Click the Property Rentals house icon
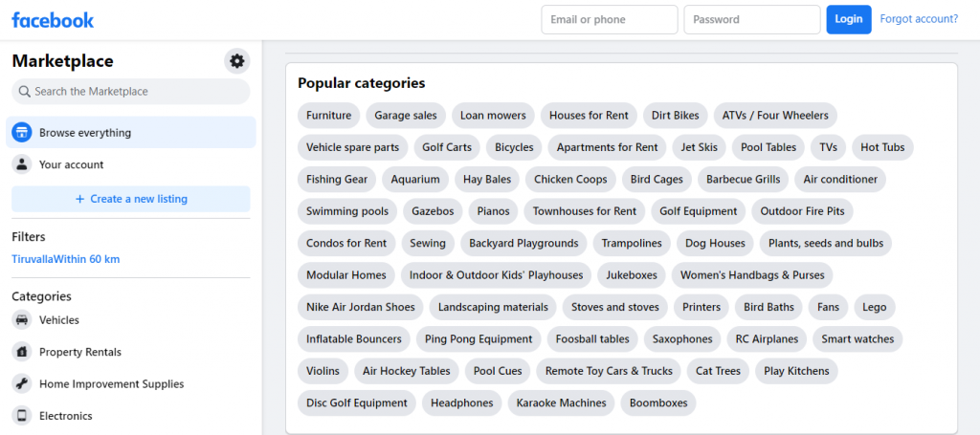 (21, 352)
